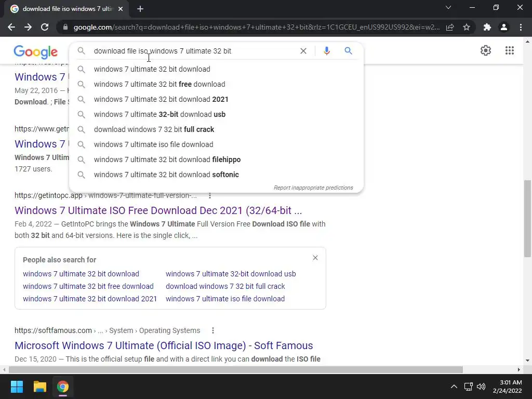Share this page from the address bar

[x=450, y=27]
